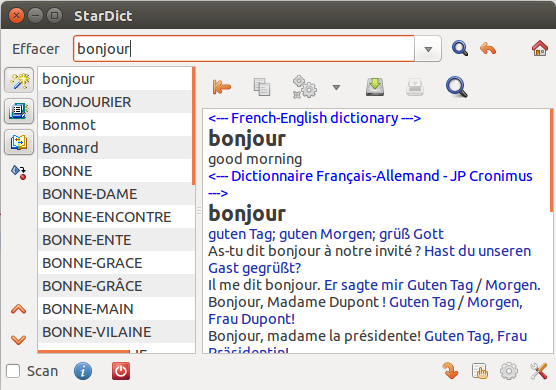The width and height of the screenshot is (556, 390).
Task: Enable the Scan checkbox
Action: 13,371
